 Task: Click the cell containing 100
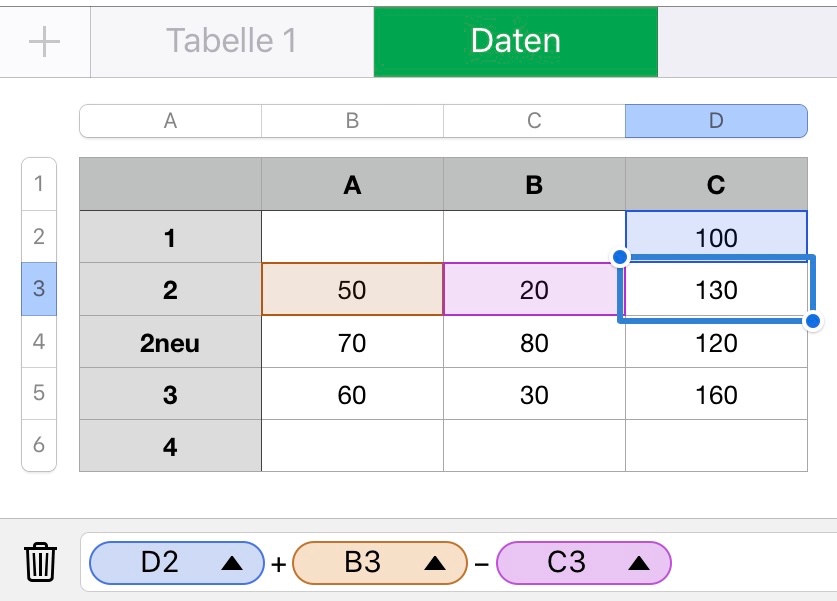coord(716,238)
